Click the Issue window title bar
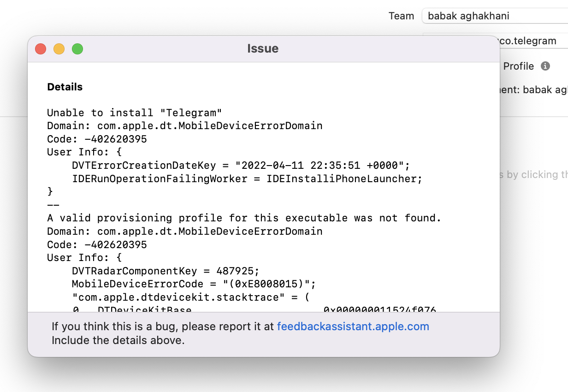 click(263, 48)
